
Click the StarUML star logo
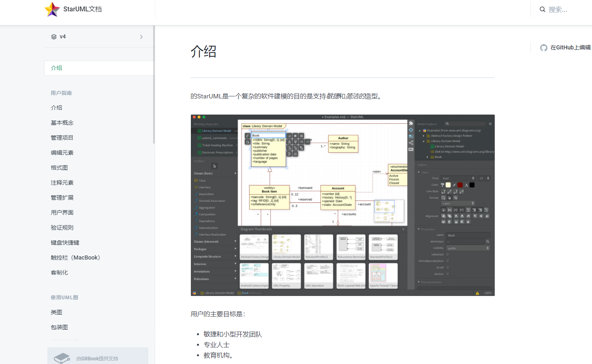point(52,9)
